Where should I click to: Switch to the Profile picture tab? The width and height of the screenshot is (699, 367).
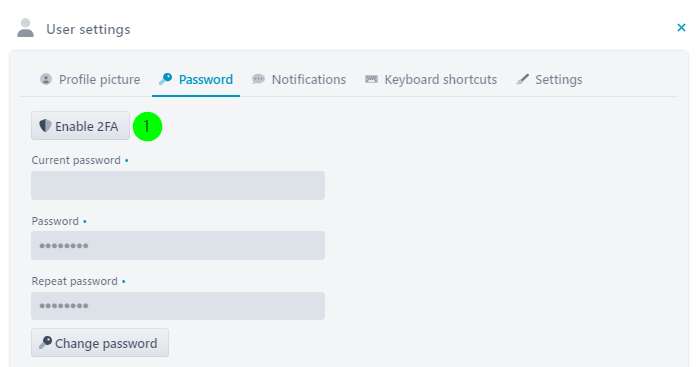tap(90, 79)
